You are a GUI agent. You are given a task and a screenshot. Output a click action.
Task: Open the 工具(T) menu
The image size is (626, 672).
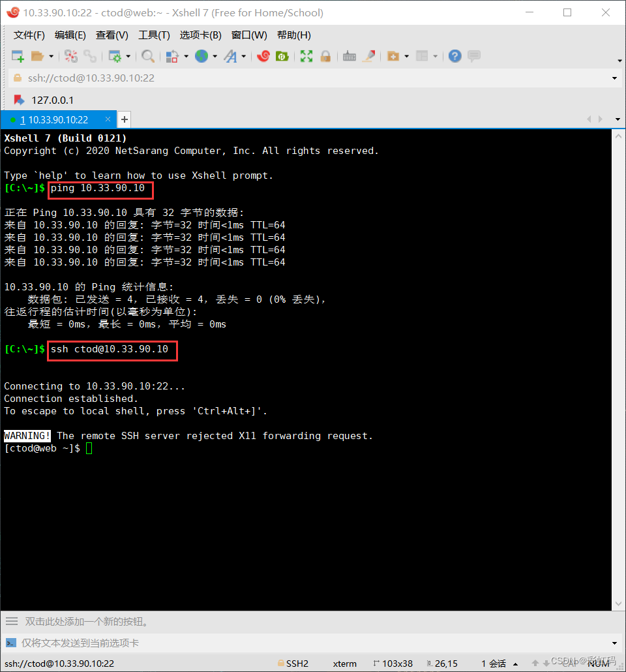click(x=154, y=35)
